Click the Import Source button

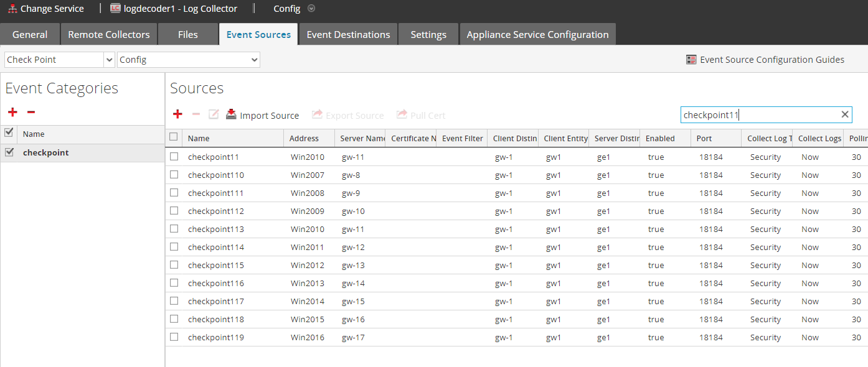click(x=269, y=115)
